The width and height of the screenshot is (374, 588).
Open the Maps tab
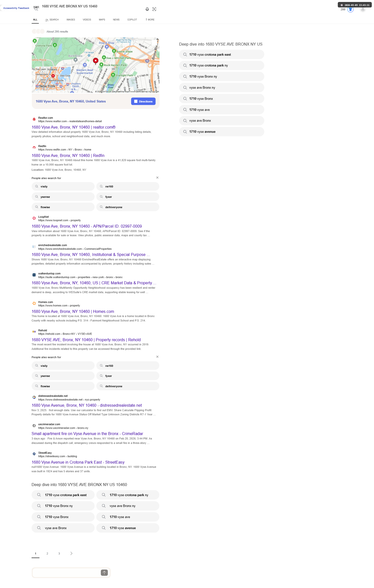click(x=102, y=20)
